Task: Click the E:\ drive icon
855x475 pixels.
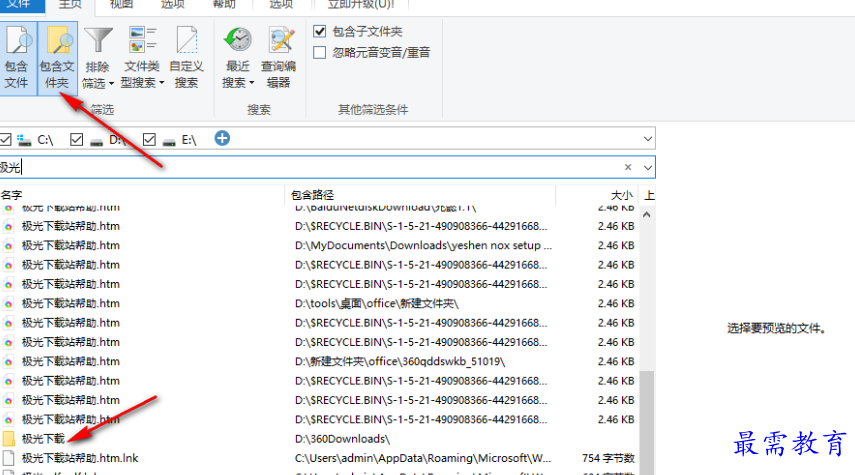Action: coord(169,141)
